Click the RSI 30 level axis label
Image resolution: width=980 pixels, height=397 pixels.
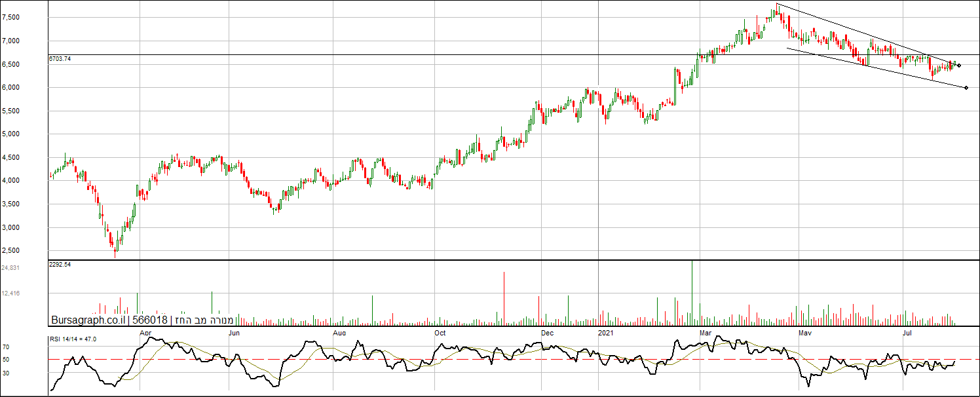click(x=6, y=373)
